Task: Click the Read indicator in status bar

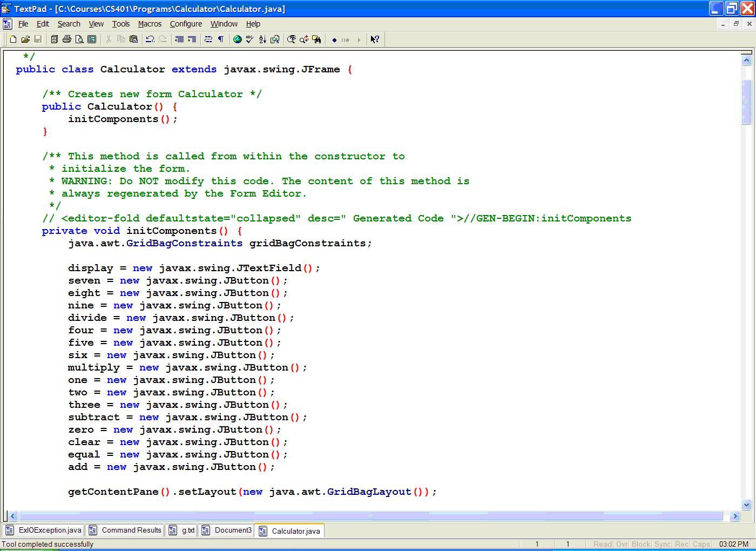Action: click(602, 544)
